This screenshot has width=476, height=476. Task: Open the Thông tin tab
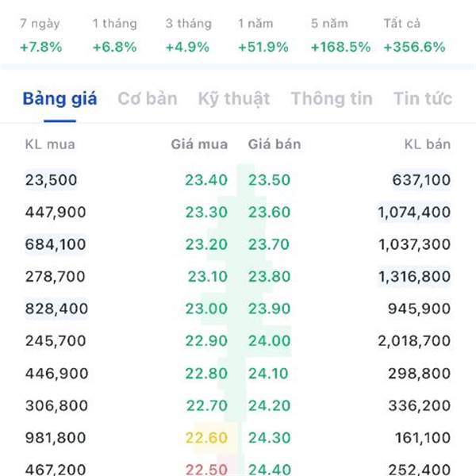pyautogui.click(x=332, y=98)
